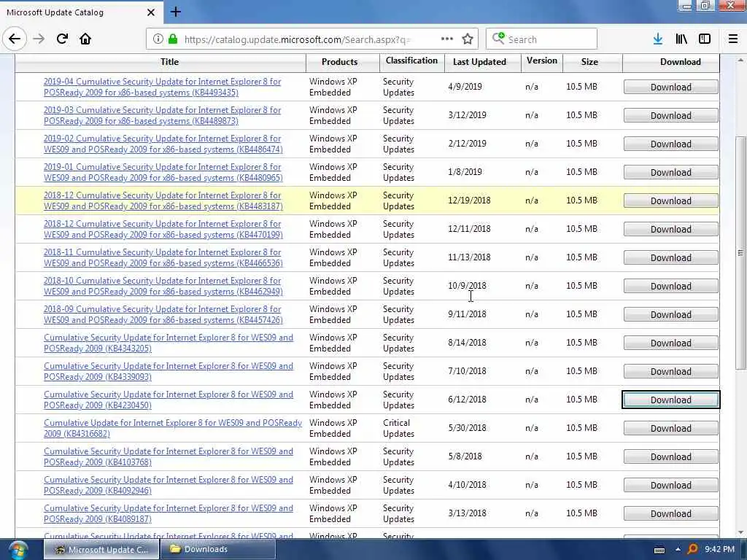Click the Windows Start orb
The image size is (747, 560).
click(18, 550)
